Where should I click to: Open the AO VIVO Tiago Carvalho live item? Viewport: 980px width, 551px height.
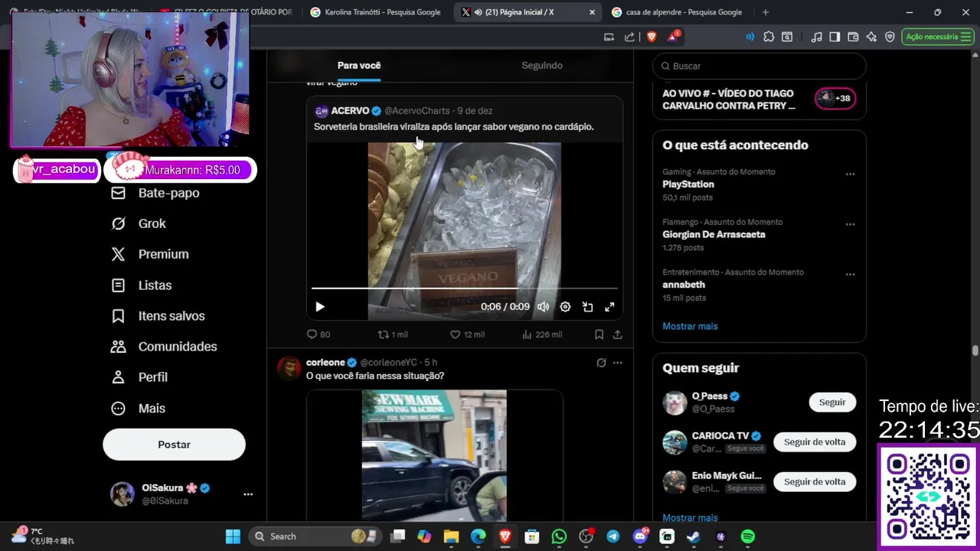[x=759, y=99]
